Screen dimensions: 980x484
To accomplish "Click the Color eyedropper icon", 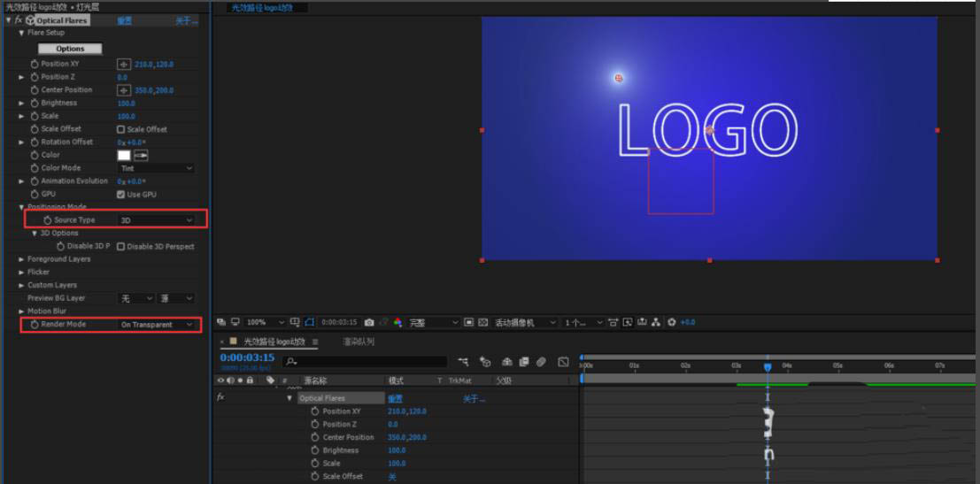I will (x=141, y=156).
